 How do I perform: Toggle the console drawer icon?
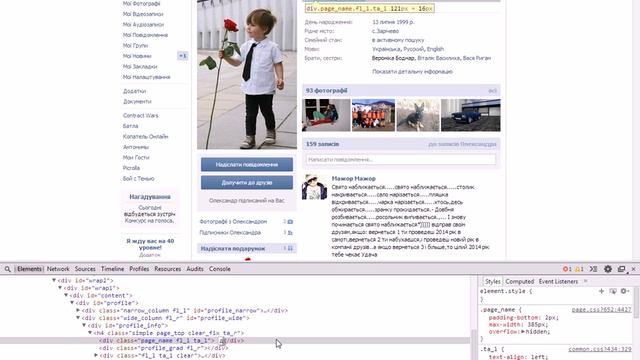click(x=593, y=269)
